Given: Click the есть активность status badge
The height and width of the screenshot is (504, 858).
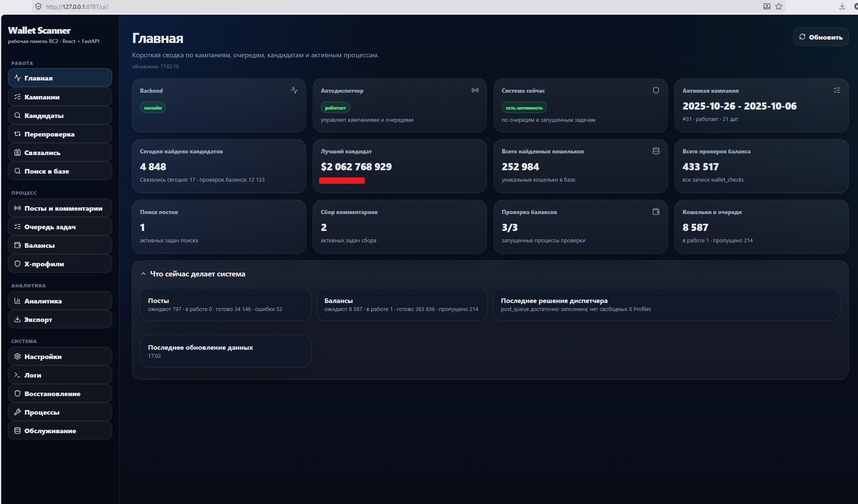Looking at the screenshot, I should pos(524,108).
